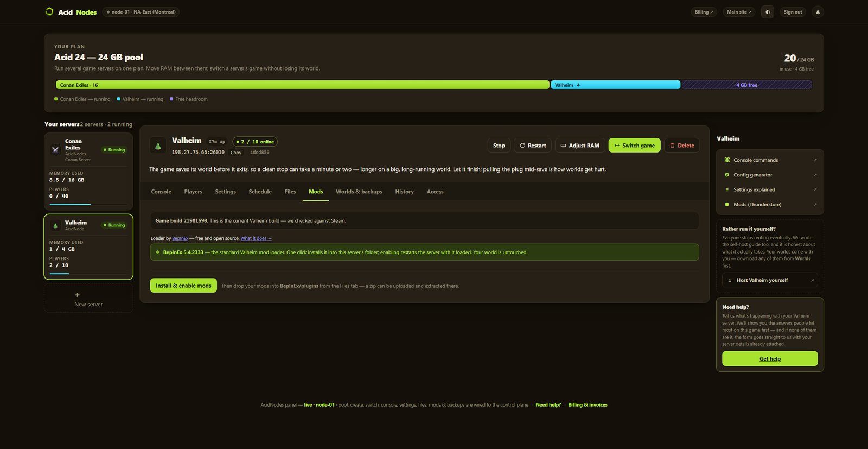Viewport: 868px width, 449px height.
Task: Click the Get help button
Action: (x=770, y=358)
